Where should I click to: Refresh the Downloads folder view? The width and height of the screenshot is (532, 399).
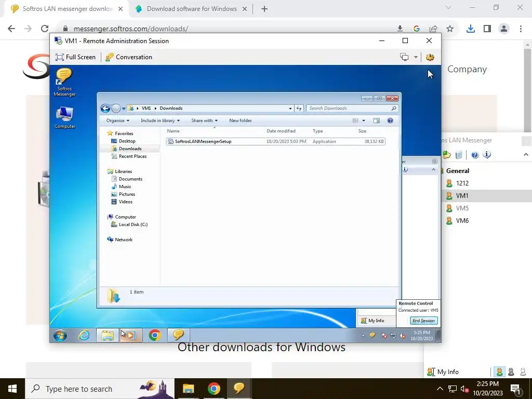tap(299, 109)
